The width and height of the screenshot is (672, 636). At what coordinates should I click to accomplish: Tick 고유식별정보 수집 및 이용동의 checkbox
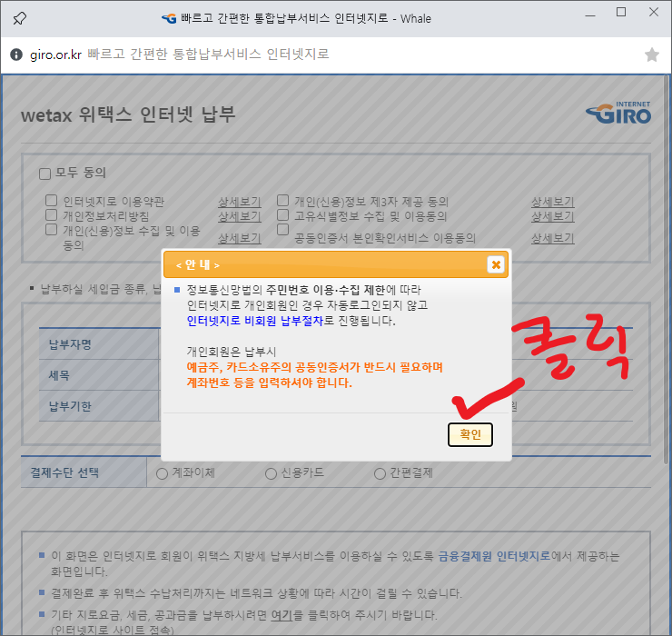282,214
